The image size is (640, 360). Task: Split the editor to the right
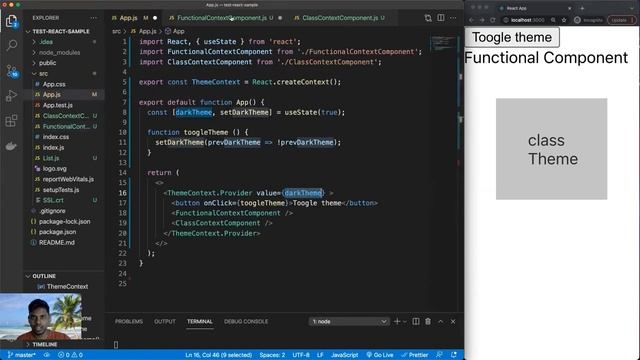coord(441,18)
